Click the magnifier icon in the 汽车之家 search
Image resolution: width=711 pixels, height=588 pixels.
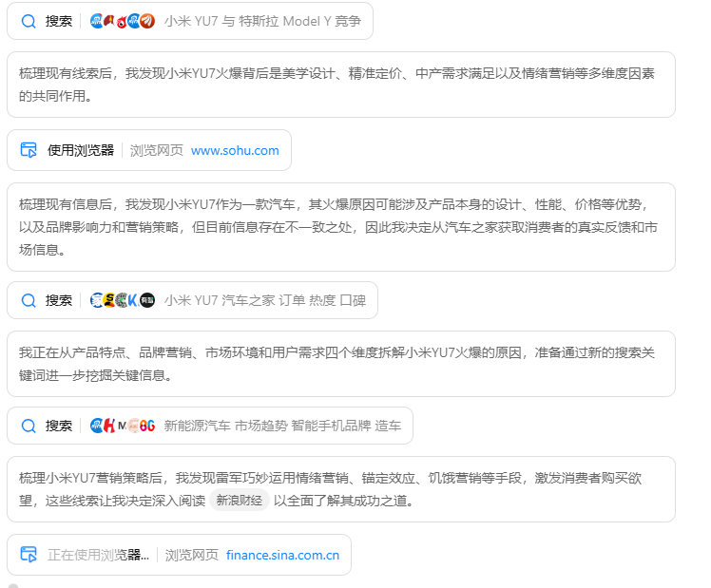[x=29, y=300]
